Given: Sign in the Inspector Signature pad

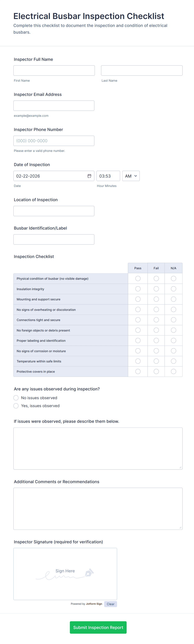Looking at the screenshot, I should coord(65,574).
